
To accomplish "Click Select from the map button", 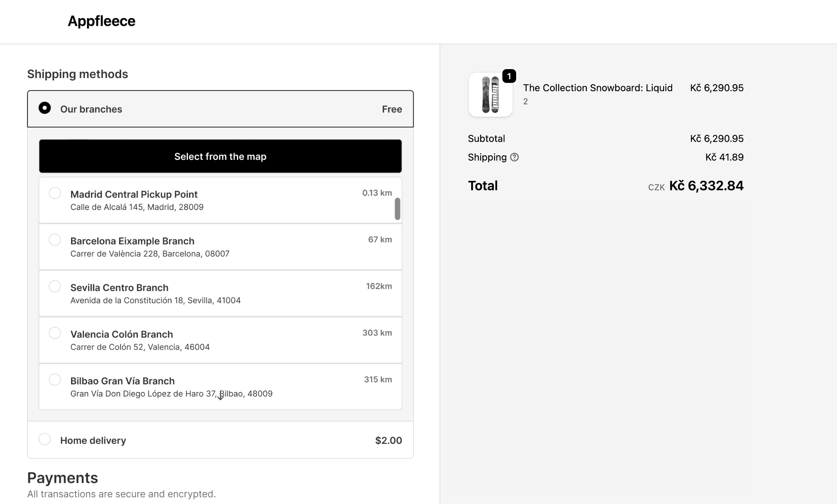I will click(220, 156).
